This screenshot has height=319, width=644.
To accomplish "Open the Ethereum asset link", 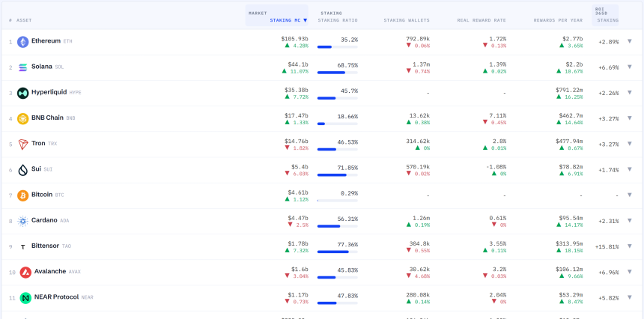I will tap(46, 41).
